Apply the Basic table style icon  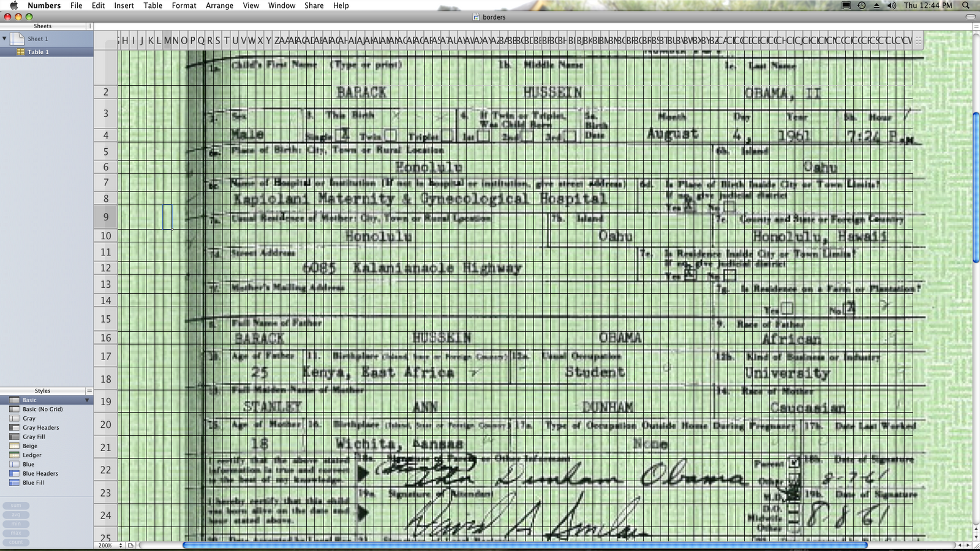pyautogui.click(x=14, y=400)
